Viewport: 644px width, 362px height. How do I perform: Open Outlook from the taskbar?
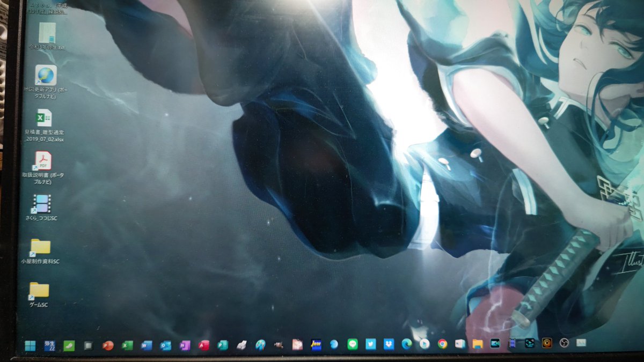coord(166,345)
